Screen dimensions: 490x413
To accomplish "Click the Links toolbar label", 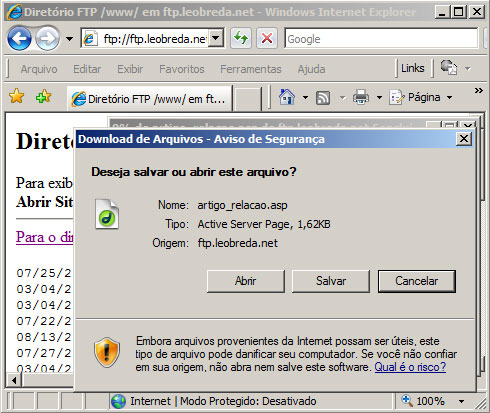I will 413,68.
